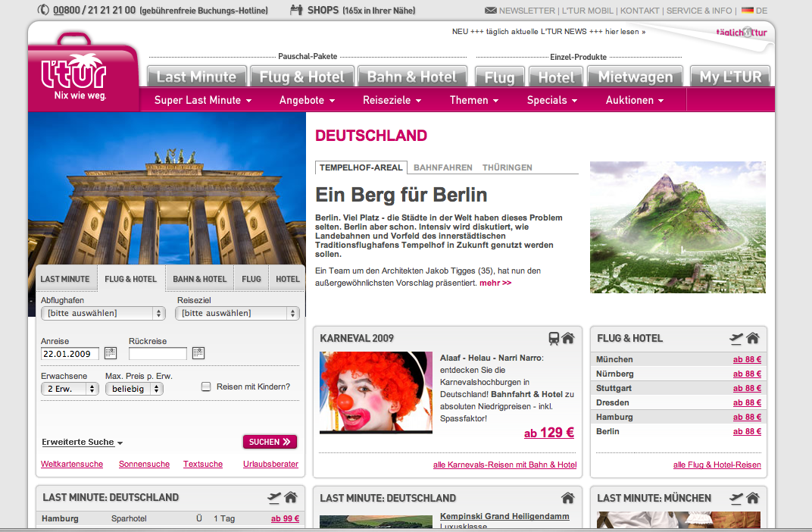Click the house icon in Last Minute: München
Image resolution: width=812 pixels, height=532 pixels.
[752, 498]
